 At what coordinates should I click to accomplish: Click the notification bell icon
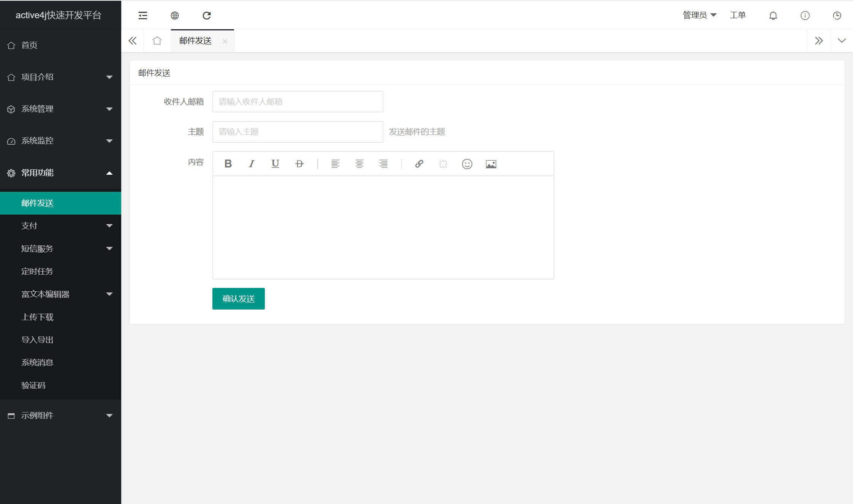tap(773, 16)
